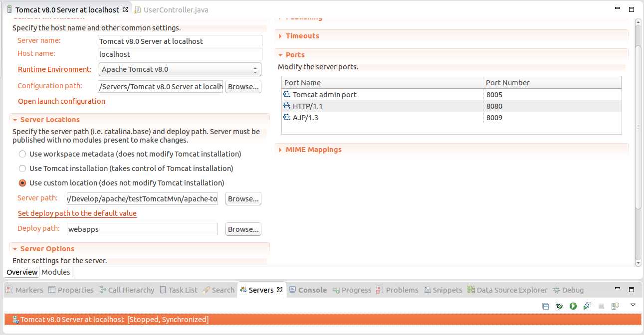Image resolution: width=644 pixels, height=335 pixels.
Task: Collapse the Ports section
Action: (281, 55)
